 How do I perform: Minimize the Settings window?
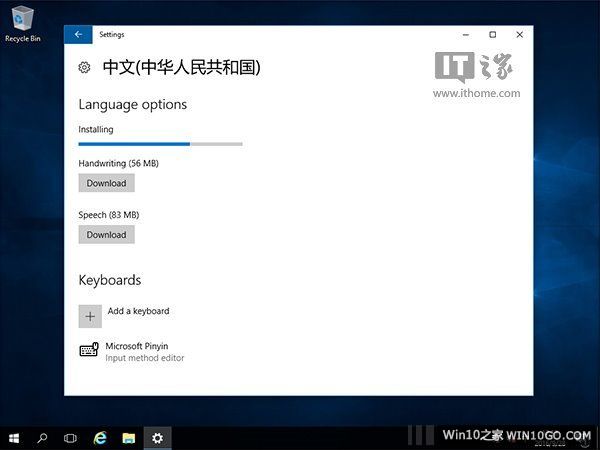(x=466, y=34)
